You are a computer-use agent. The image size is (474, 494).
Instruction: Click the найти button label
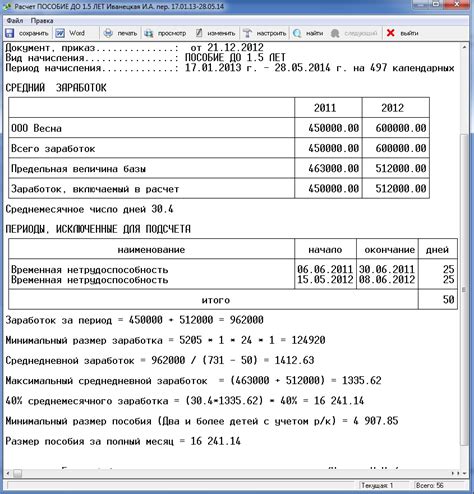[x=314, y=33]
